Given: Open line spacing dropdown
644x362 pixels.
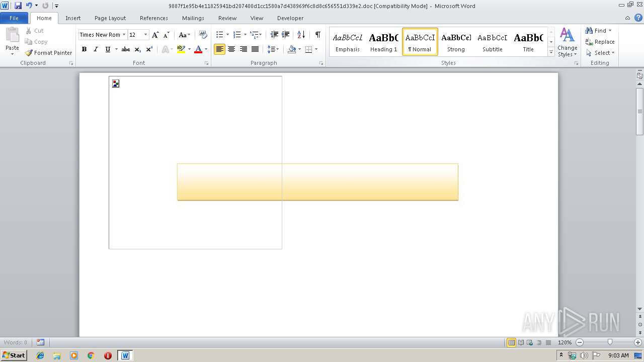Looking at the screenshot, I should 273,49.
